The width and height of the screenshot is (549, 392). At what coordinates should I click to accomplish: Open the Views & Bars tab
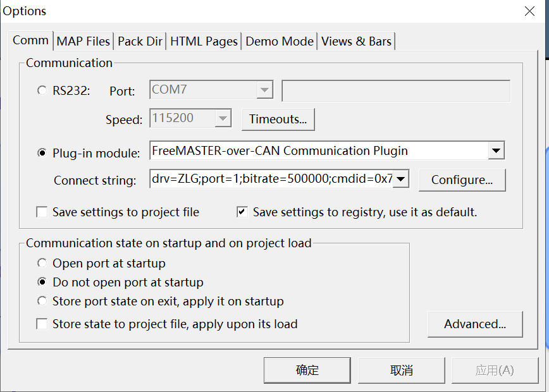(x=357, y=41)
